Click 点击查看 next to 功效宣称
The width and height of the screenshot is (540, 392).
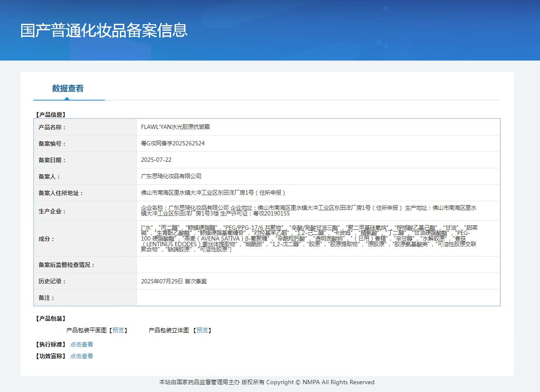[81, 356]
